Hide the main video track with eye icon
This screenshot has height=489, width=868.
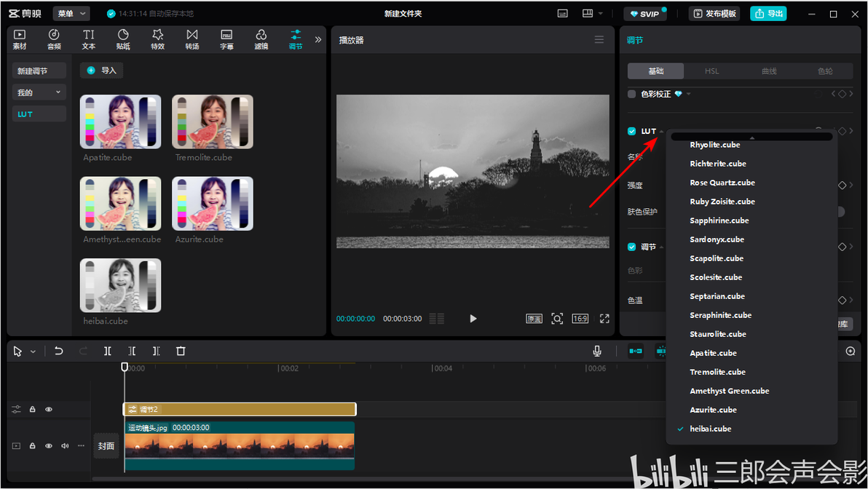coord(49,446)
